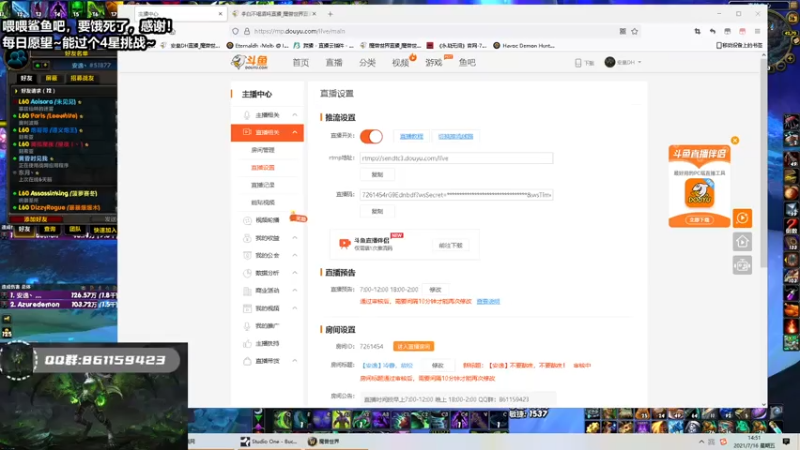Click the 直播码 stream key field

click(456, 195)
